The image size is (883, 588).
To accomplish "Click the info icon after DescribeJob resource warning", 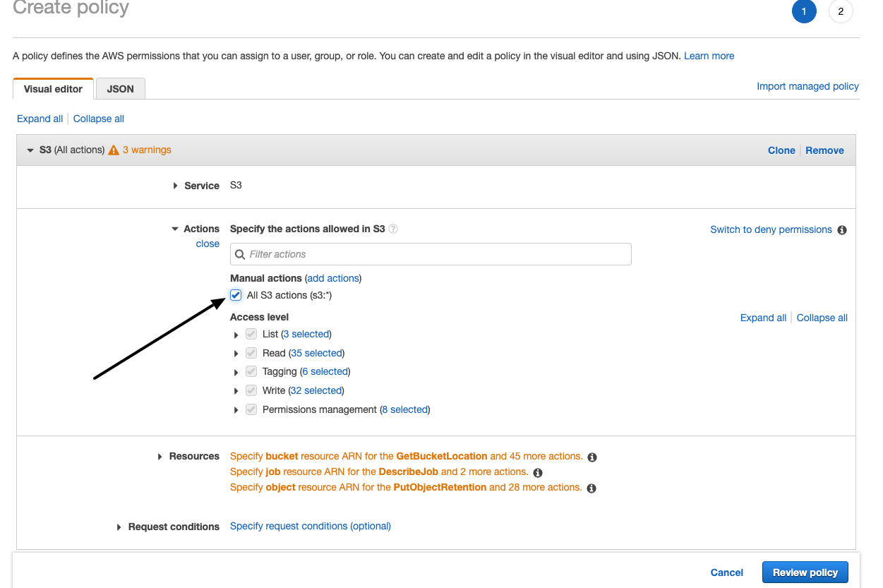I will pos(538,472).
